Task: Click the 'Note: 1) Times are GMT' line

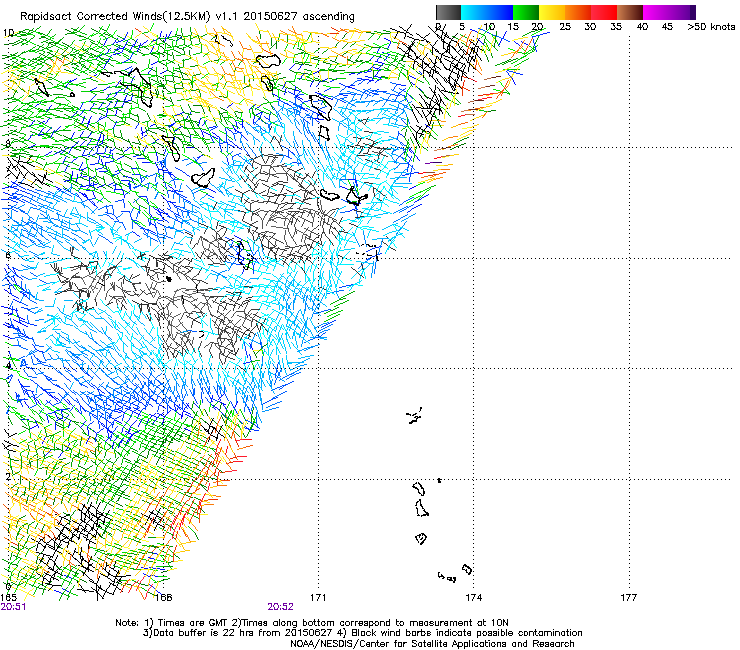Action: pyautogui.click(x=312, y=623)
